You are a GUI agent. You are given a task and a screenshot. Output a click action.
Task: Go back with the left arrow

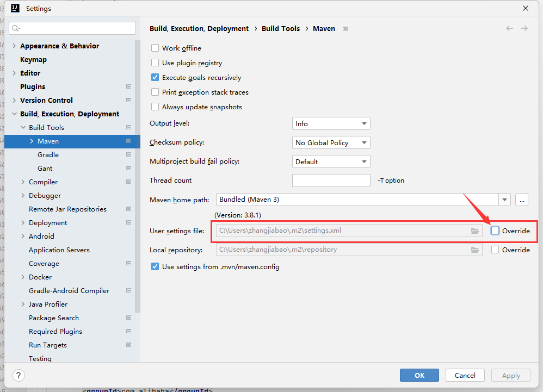click(509, 28)
